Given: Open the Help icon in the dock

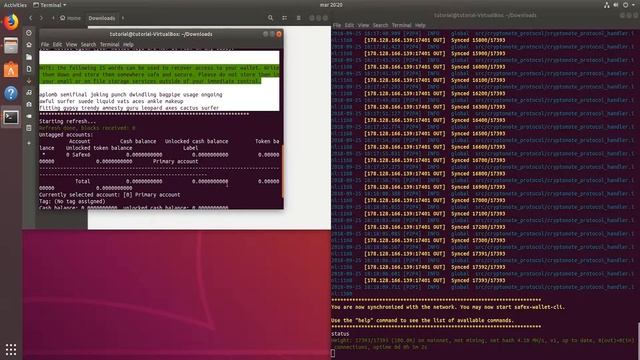Looking at the screenshot, I should click(x=11, y=93).
